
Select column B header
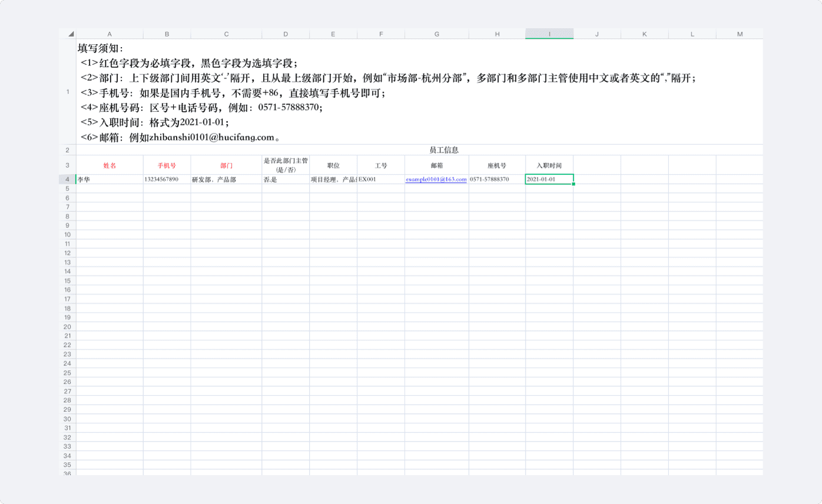[167, 34]
